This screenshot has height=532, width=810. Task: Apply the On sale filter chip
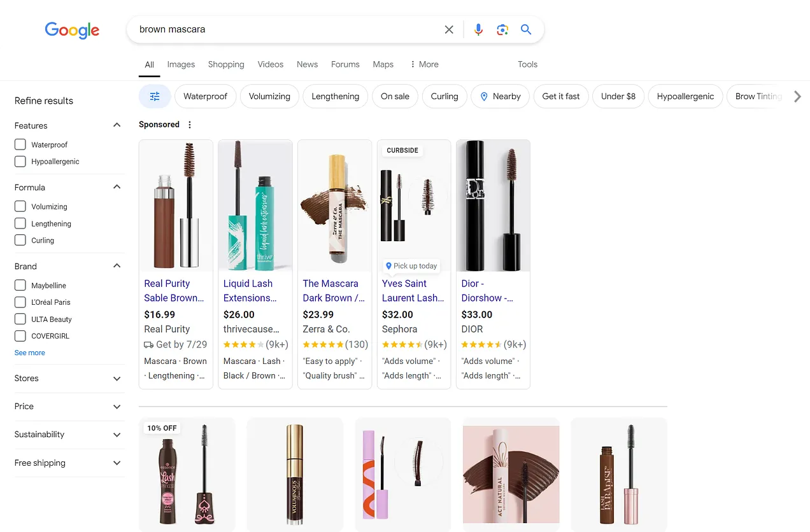pos(395,97)
